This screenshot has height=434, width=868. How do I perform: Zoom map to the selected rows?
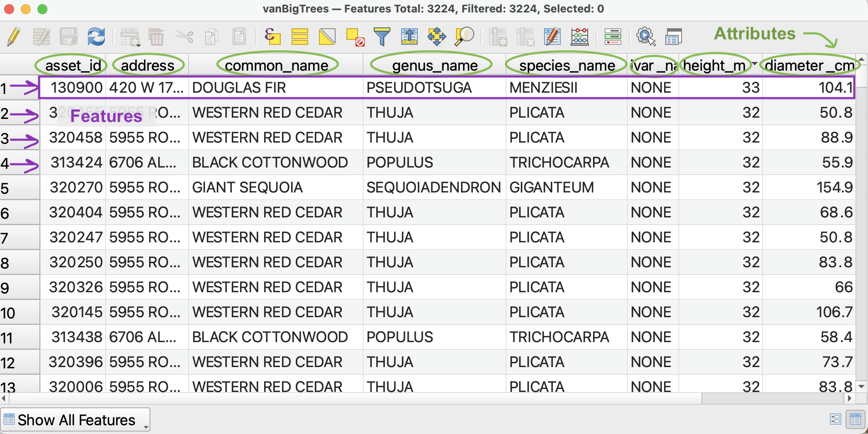point(464,37)
